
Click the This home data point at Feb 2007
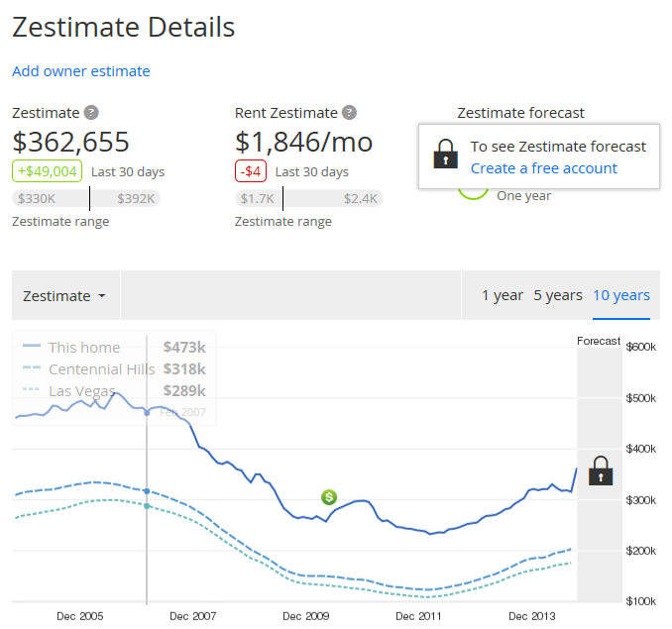point(147,413)
